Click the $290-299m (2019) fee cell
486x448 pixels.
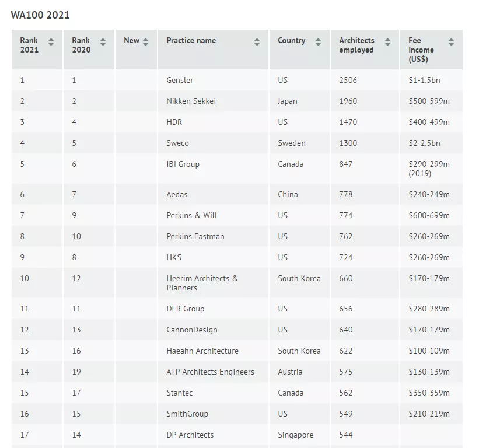(431, 169)
